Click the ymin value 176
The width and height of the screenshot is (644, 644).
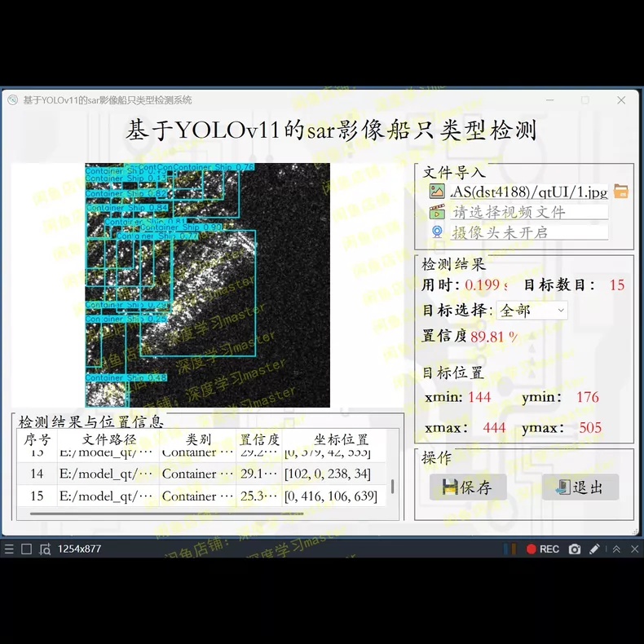[588, 397]
